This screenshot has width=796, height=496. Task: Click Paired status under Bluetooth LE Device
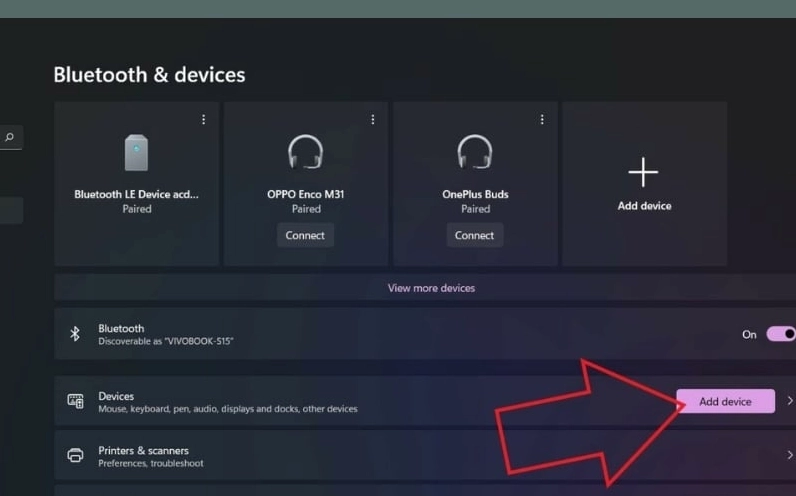[x=137, y=209]
